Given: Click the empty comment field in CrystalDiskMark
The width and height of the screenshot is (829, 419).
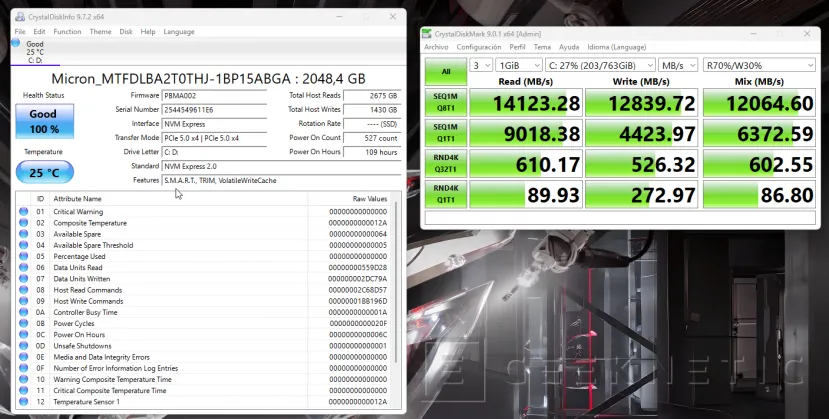Looking at the screenshot, I should tap(620, 218).
